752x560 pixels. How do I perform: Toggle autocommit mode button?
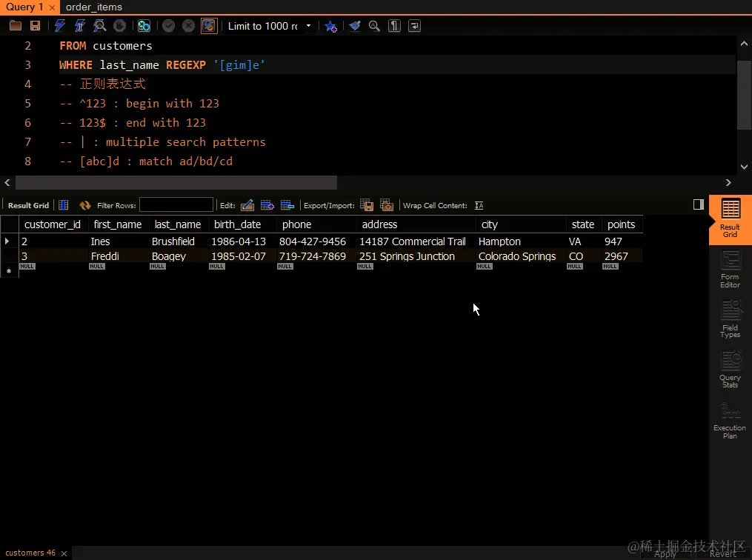pos(209,26)
